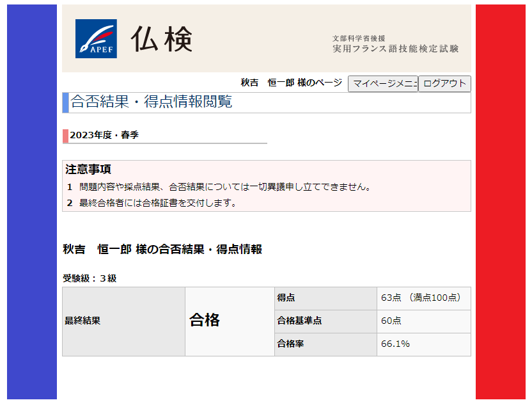Screen dimensions: 532x407
Task: Click the 合否結果・得点情報閲覧 page heading
Action: click(x=151, y=102)
